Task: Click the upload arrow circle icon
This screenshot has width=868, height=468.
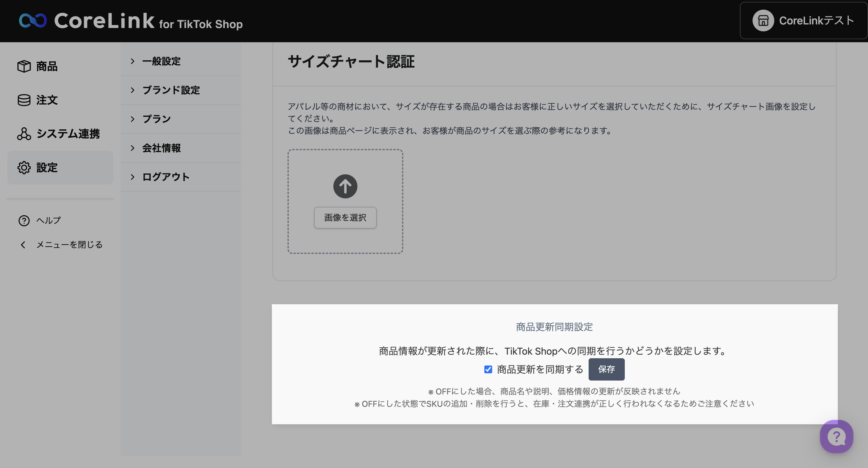Action: [x=345, y=186]
